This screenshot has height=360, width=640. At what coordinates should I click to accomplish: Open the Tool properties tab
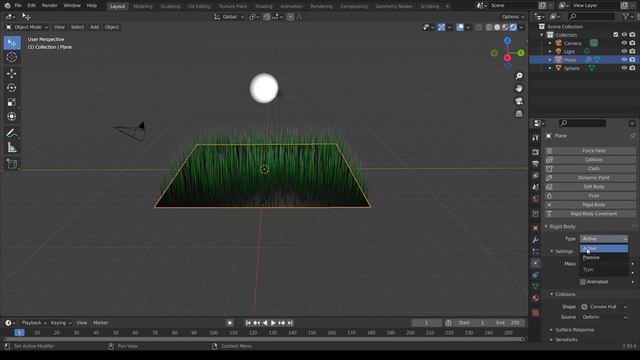[x=536, y=138]
